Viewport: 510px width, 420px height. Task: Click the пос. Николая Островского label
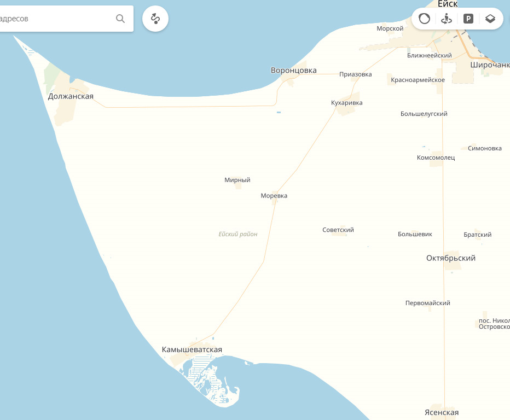click(494, 323)
